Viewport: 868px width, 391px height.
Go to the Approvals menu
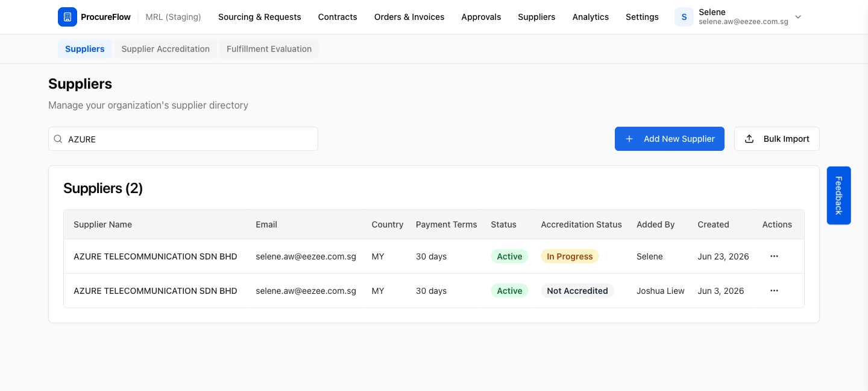click(x=481, y=17)
